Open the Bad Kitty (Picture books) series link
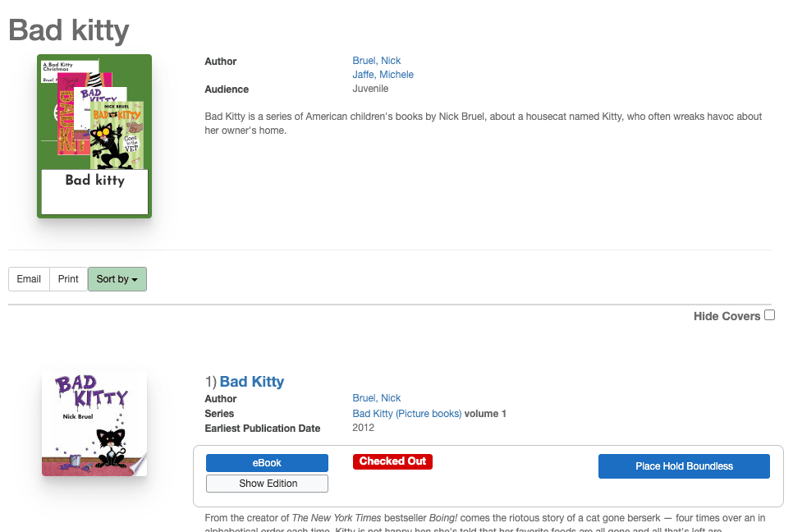Viewport: 793px width, 532px height. [x=406, y=414]
